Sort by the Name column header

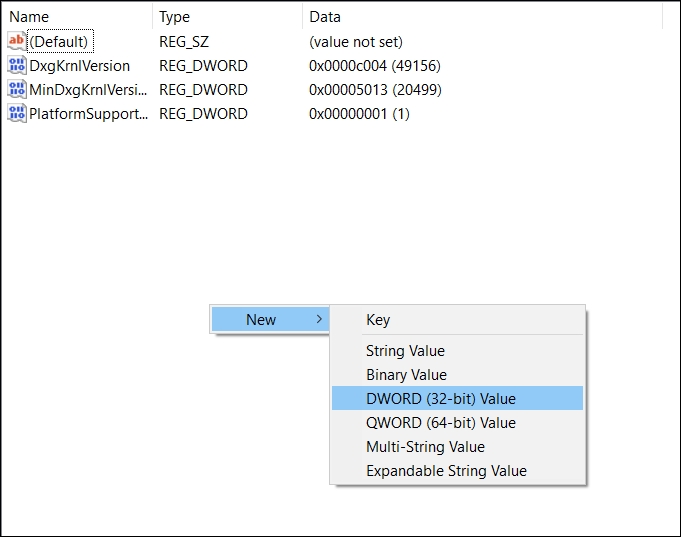[29, 17]
